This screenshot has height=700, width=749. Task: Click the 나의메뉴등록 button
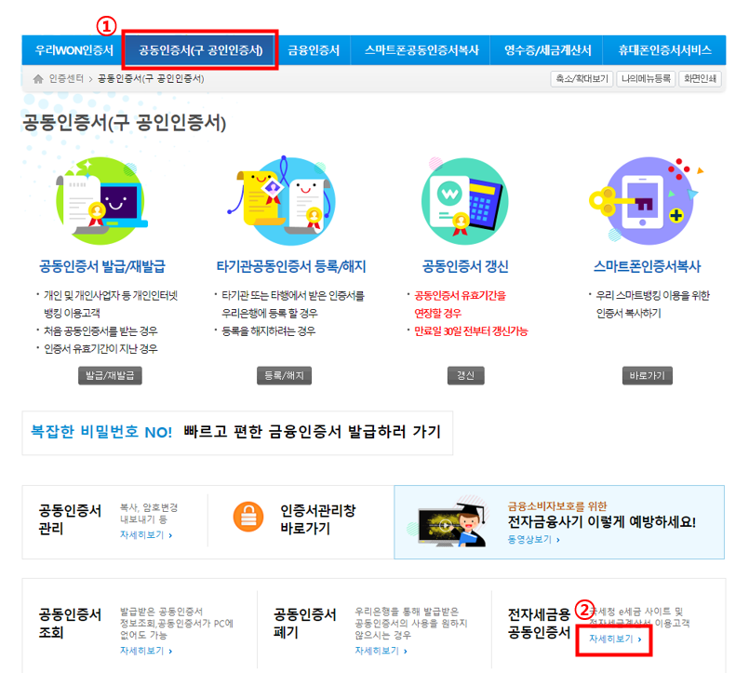pos(647,79)
